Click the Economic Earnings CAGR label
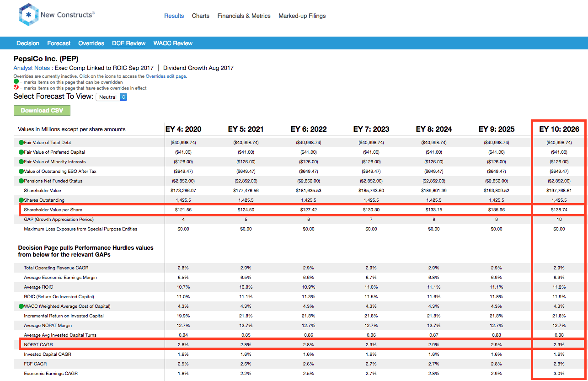 pyautogui.click(x=51, y=374)
